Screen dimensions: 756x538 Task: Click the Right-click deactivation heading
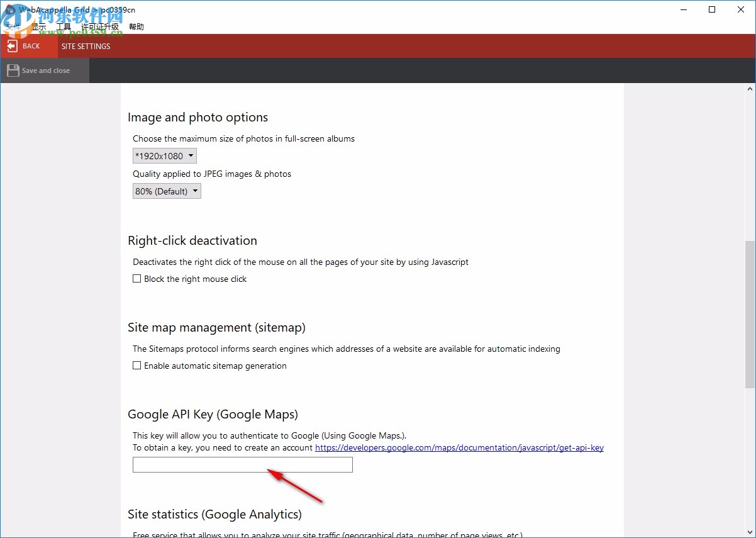point(192,240)
